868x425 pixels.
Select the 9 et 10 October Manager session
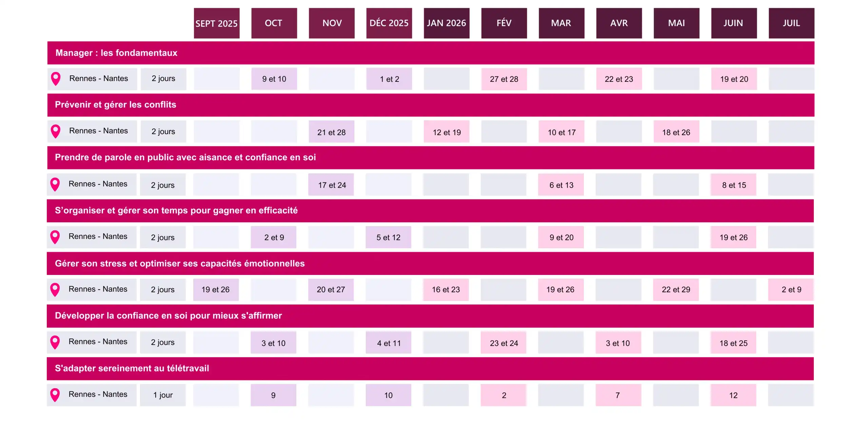[274, 79]
